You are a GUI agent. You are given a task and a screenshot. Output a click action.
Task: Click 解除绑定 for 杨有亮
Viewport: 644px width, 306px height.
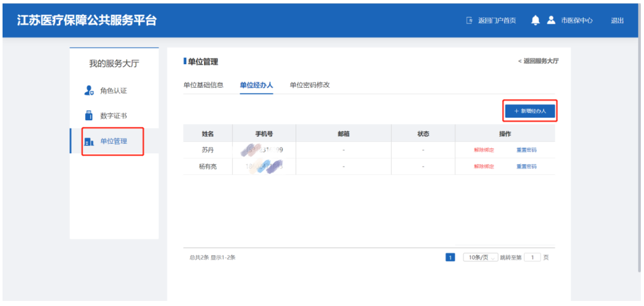pyautogui.click(x=484, y=167)
